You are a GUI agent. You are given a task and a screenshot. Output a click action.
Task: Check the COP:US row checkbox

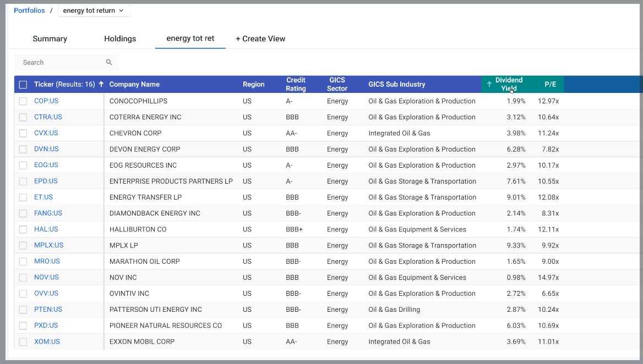click(23, 101)
